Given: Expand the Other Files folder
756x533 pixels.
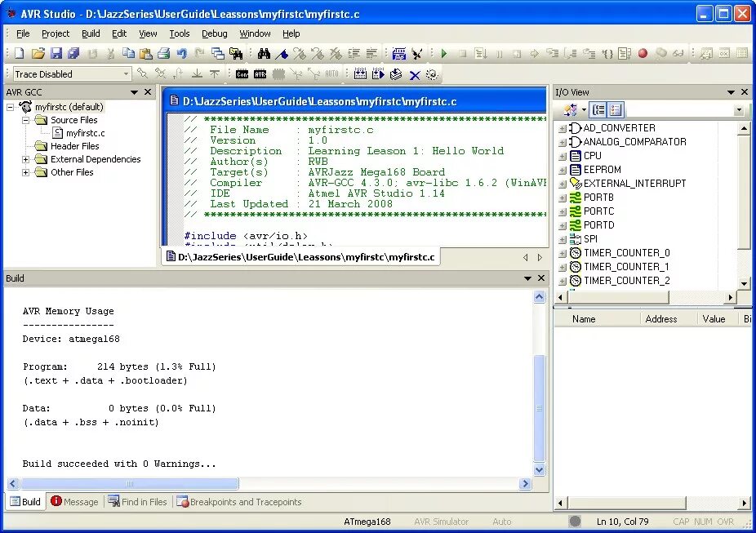Looking at the screenshot, I should (x=26, y=172).
